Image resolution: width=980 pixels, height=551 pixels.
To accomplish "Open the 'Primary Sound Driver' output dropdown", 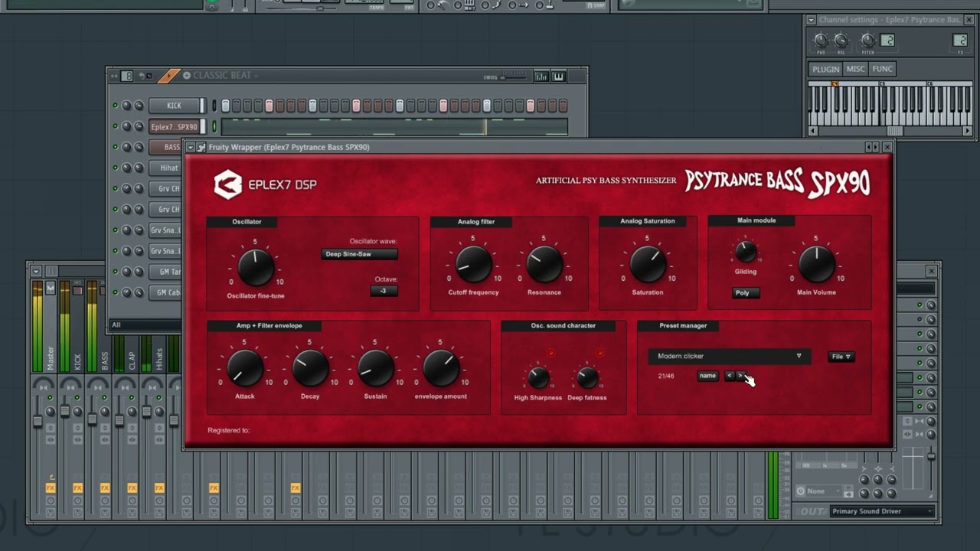I will (x=883, y=511).
